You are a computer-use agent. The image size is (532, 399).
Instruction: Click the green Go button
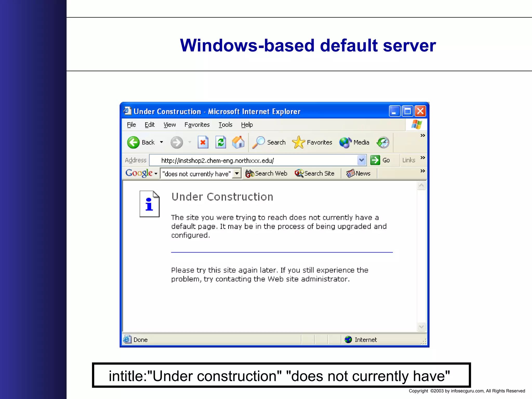(380, 160)
